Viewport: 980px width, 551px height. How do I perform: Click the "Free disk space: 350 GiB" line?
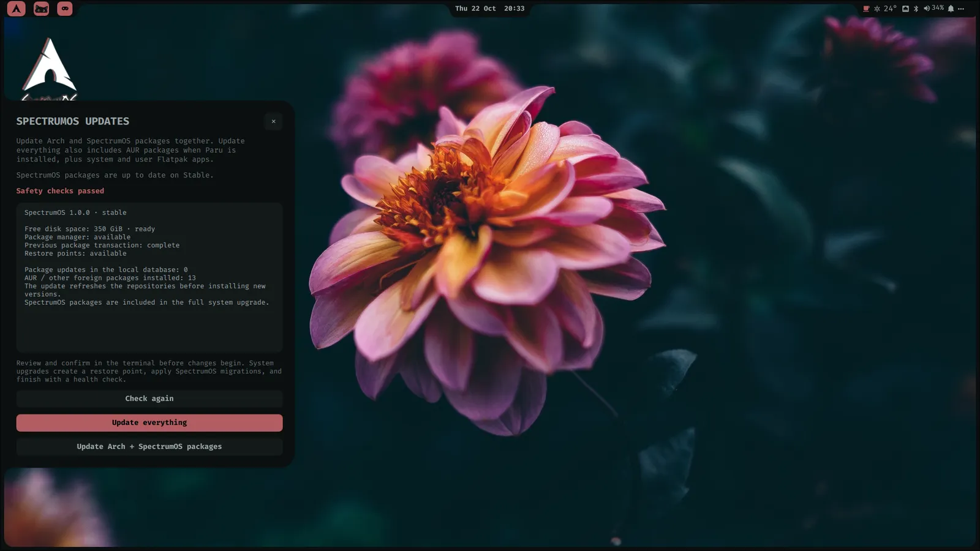[x=90, y=229]
